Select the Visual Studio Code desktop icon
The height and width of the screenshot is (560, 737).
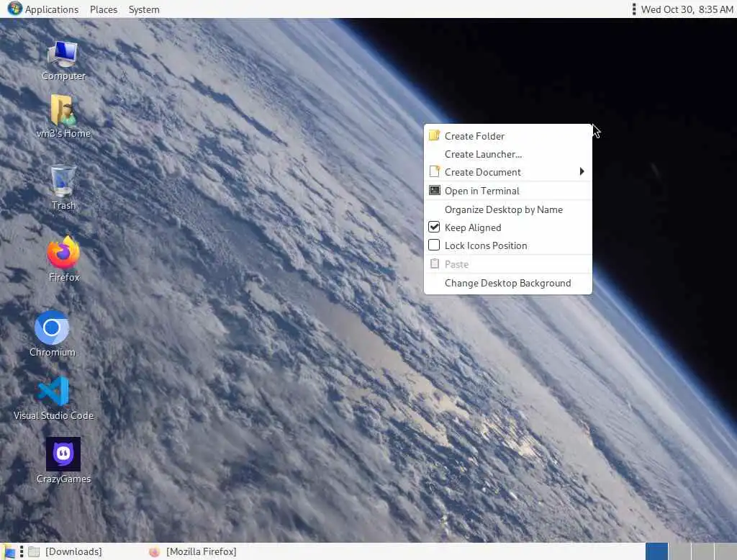53,398
